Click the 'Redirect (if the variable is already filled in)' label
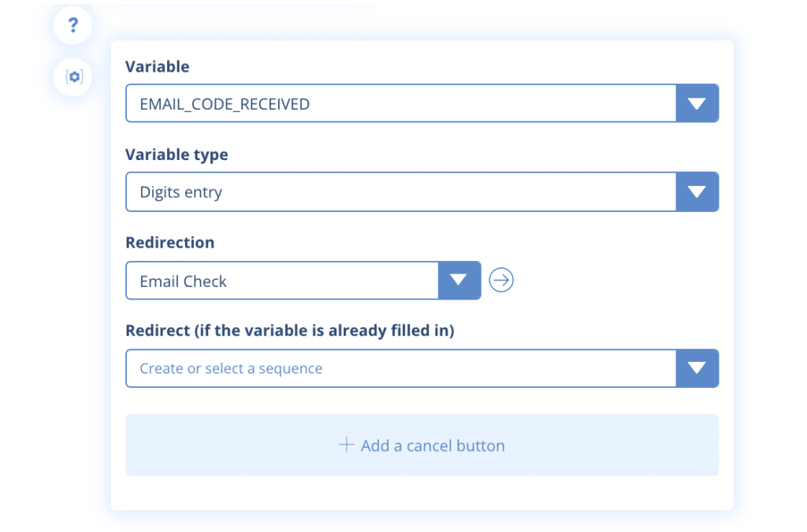Image resolution: width=807 pixels, height=532 pixels. point(289,331)
